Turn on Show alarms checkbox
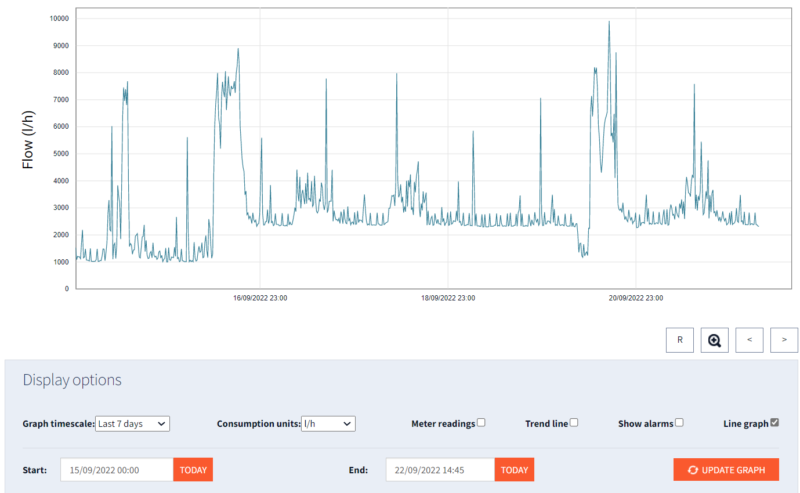800x493 pixels. [x=679, y=423]
